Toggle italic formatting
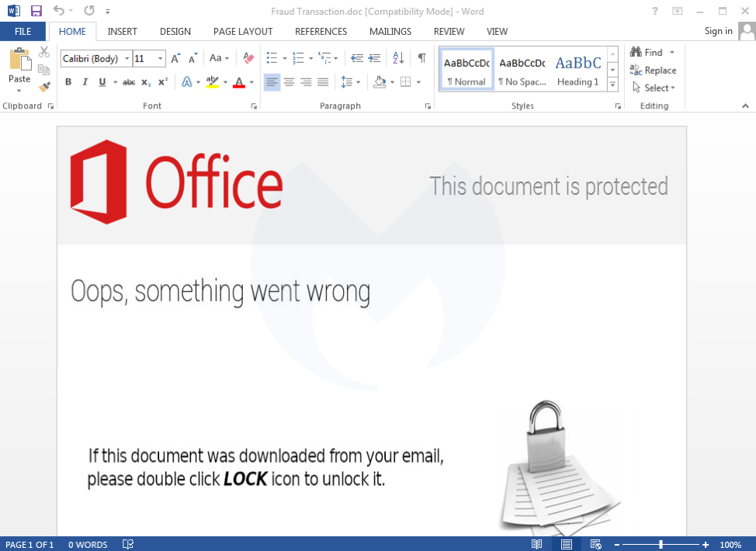 (85, 82)
